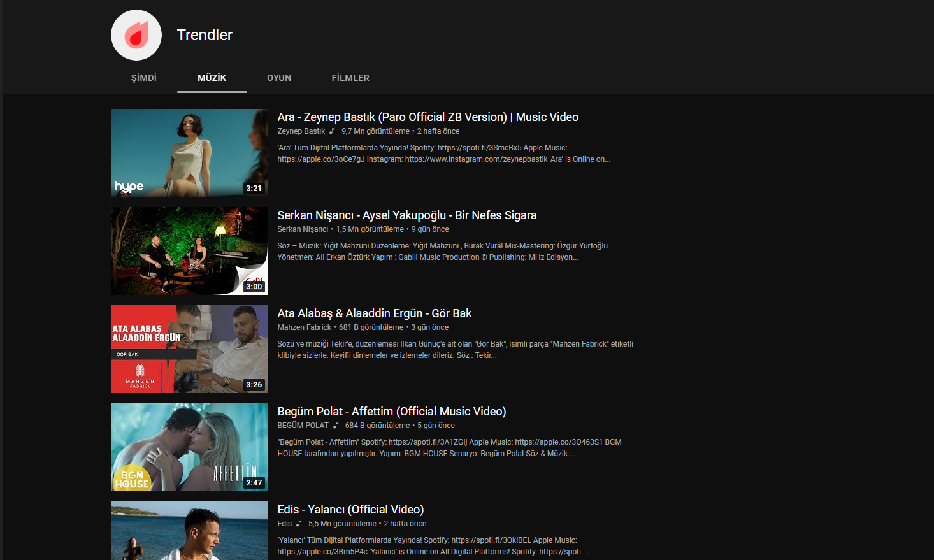
Task: Visit the Zeynep Bastık channel
Action: pyautogui.click(x=301, y=131)
